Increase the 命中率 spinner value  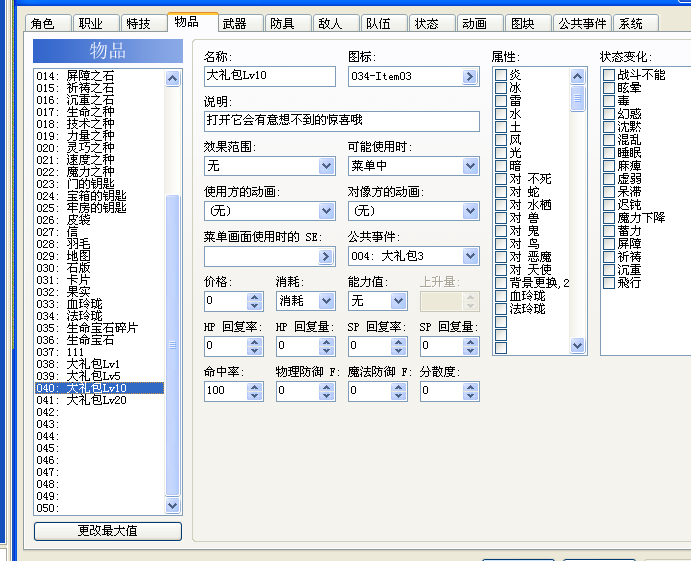[254, 387]
